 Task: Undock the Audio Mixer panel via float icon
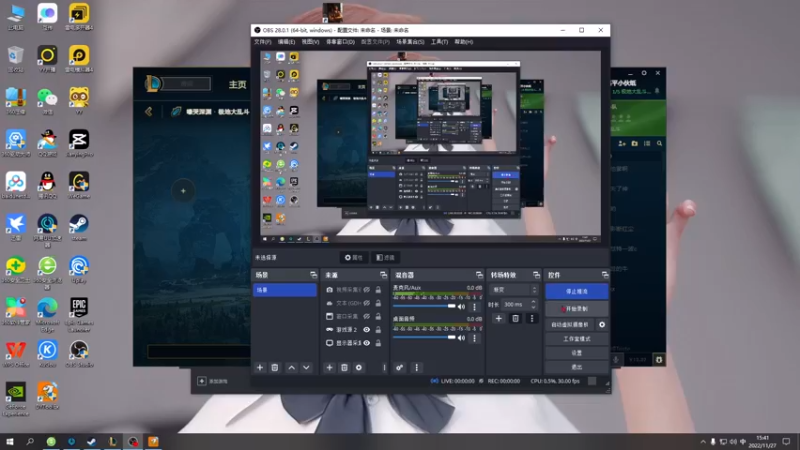pos(479,275)
